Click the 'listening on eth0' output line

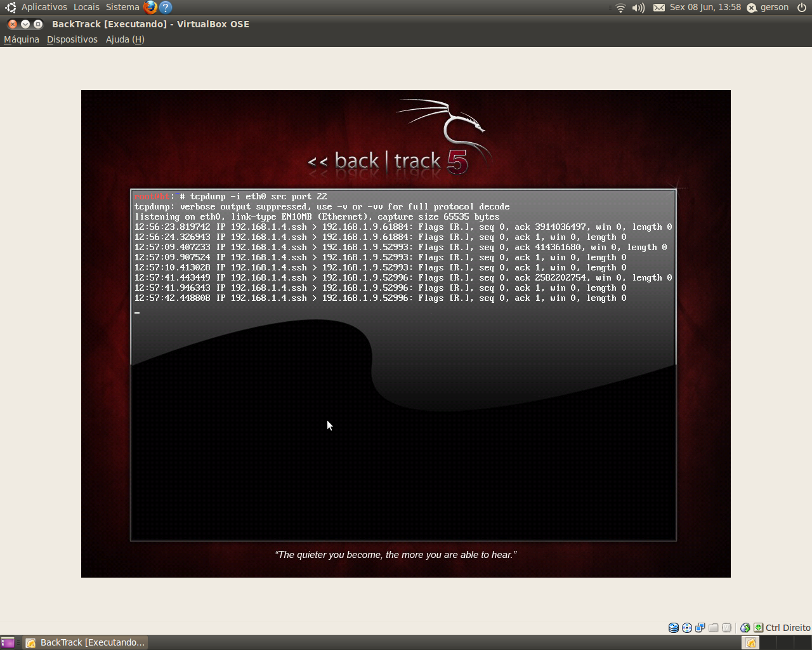pos(317,217)
